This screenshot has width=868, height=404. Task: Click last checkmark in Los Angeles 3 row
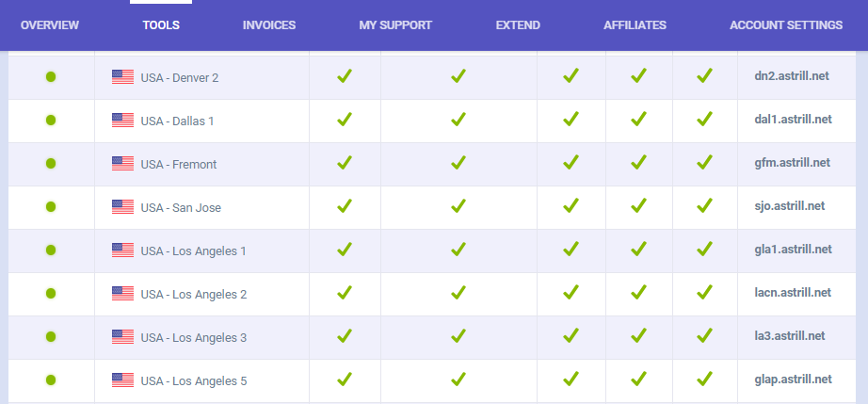(704, 335)
